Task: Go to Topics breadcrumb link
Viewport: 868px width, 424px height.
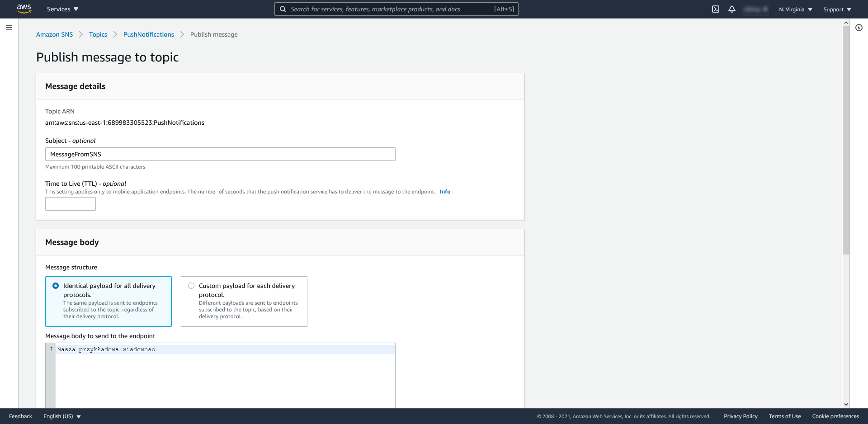Action: coord(98,34)
